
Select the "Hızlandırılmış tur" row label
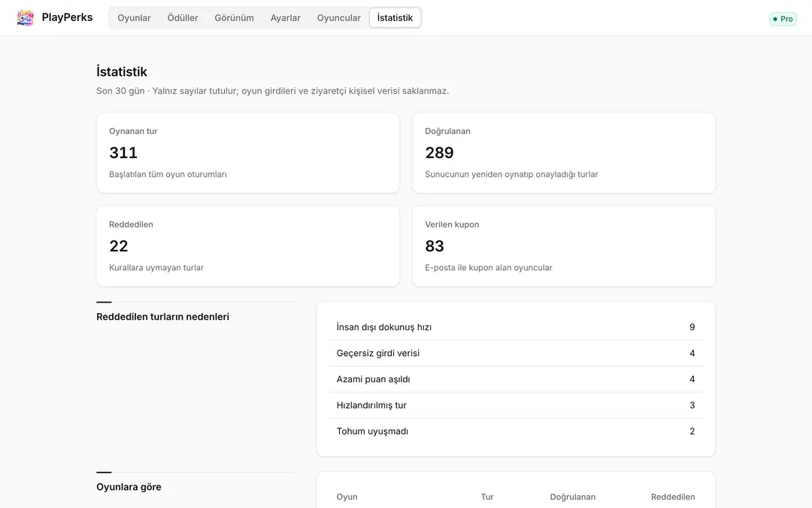click(371, 405)
